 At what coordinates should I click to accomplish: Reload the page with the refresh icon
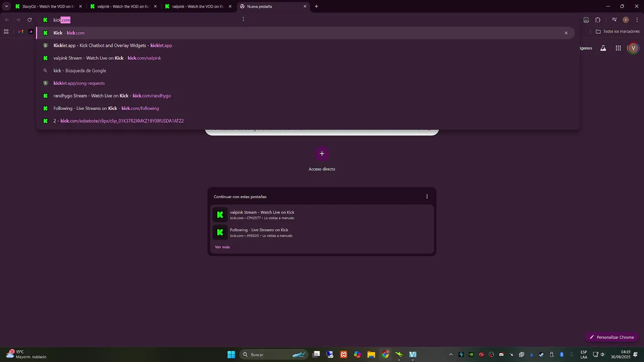[x=30, y=20]
